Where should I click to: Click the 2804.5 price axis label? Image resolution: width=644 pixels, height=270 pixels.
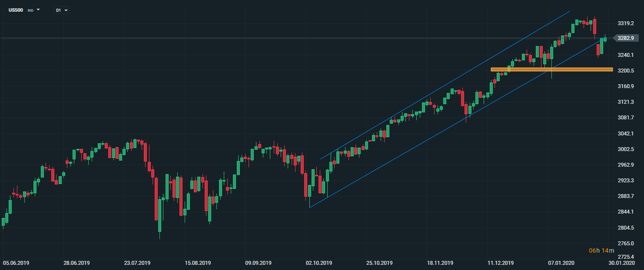click(x=625, y=228)
